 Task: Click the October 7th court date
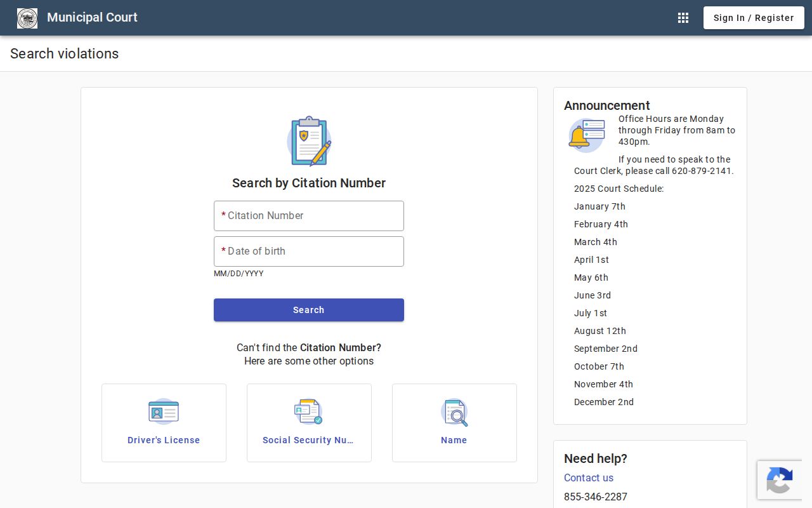pos(599,366)
